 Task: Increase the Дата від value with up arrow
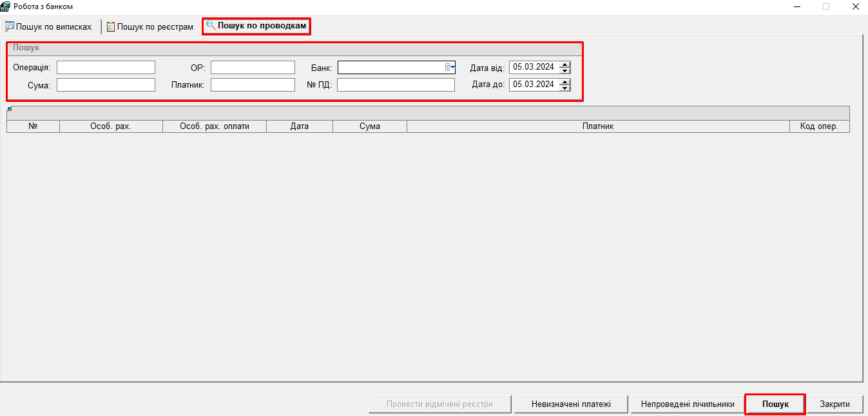tap(565, 64)
